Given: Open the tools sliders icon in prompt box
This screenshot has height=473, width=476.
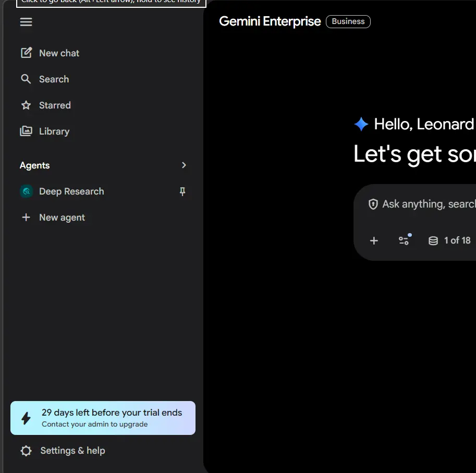Looking at the screenshot, I should coord(404,240).
